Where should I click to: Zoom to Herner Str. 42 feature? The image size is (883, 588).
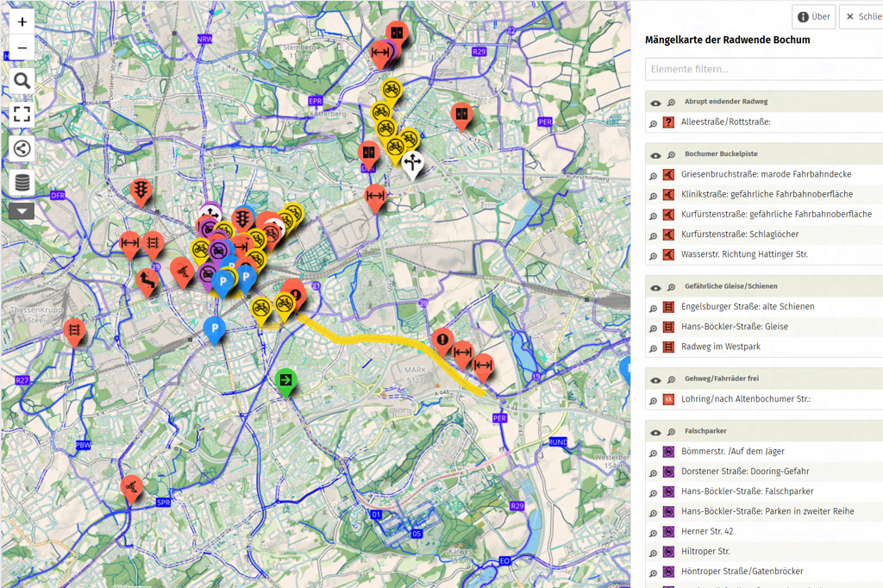point(654,534)
